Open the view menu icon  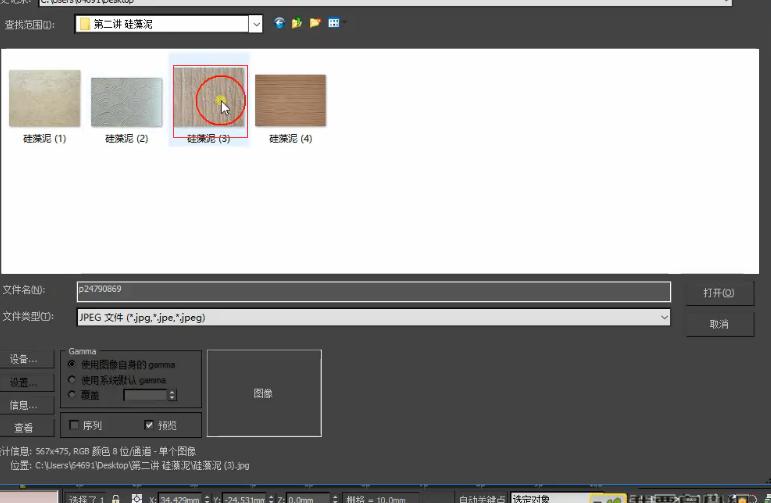click(334, 23)
